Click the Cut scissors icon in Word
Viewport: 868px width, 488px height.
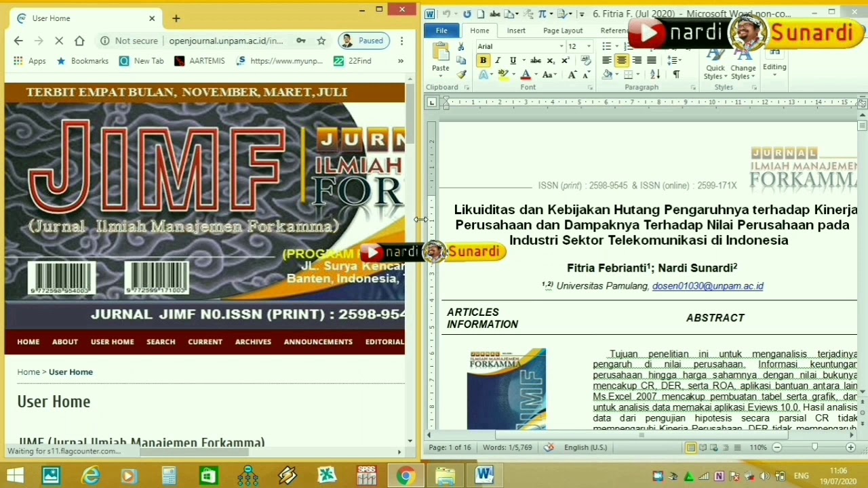pyautogui.click(x=460, y=46)
